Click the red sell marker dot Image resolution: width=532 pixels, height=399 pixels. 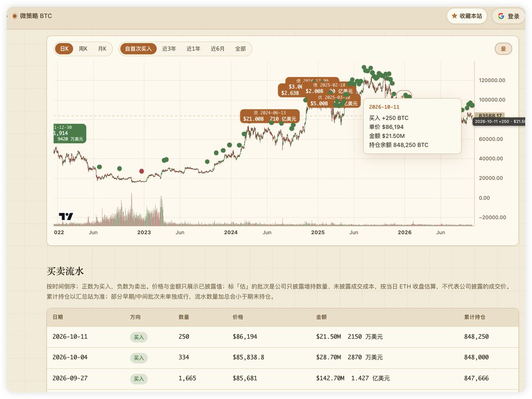click(141, 171)
